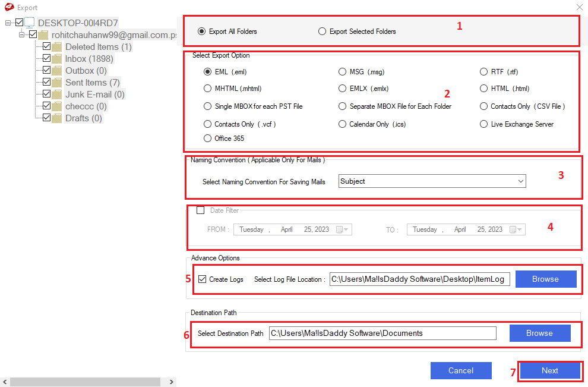Browse for destination path
588x387 pixels.
click(x=540, y=333)
